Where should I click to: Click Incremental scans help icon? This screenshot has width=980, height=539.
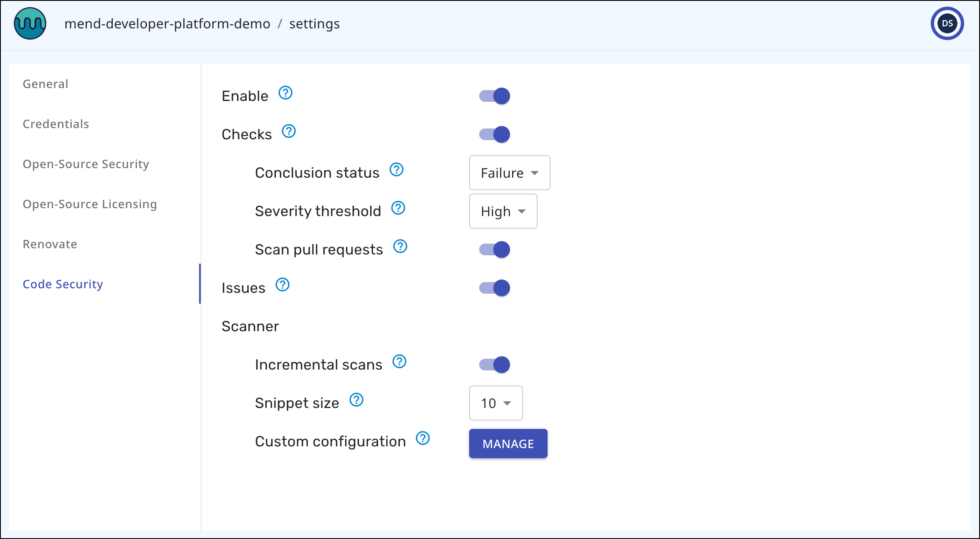399,362
